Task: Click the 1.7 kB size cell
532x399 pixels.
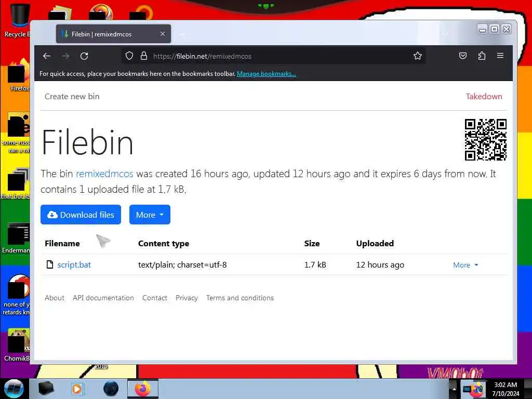Action: click(315, 264)
